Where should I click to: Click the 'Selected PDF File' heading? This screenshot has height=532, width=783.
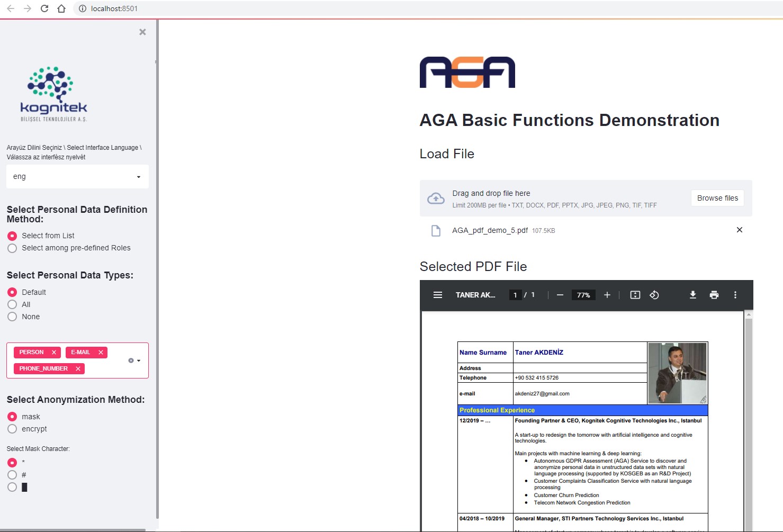[473, 266]
